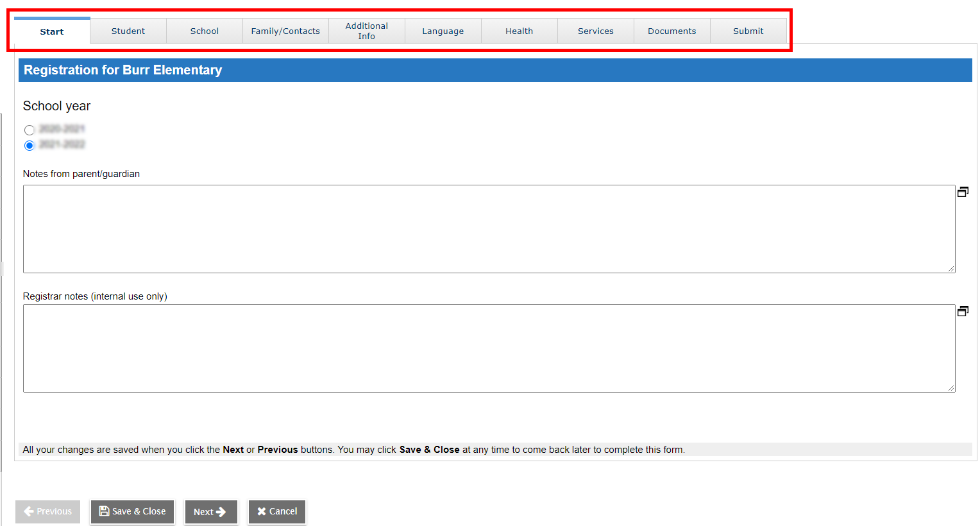Screen dimensions: 980x526
Task: Click the Save & Close button
Action: pos(132,511)
